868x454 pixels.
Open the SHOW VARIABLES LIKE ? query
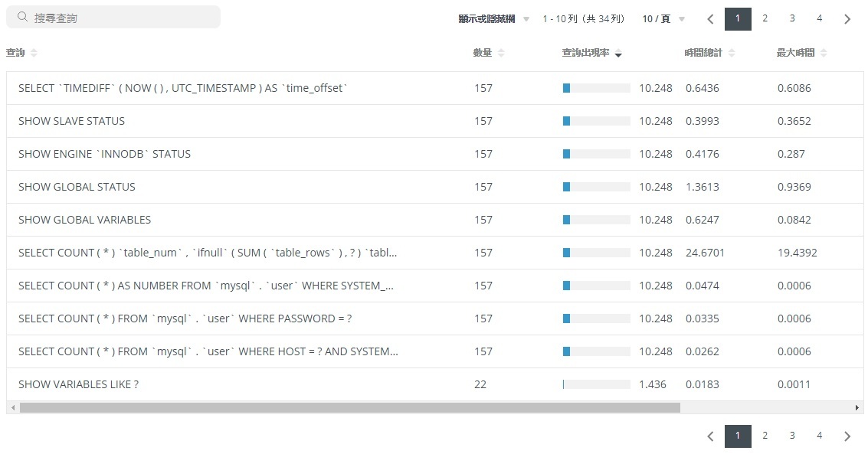click(x=78, y=384)
